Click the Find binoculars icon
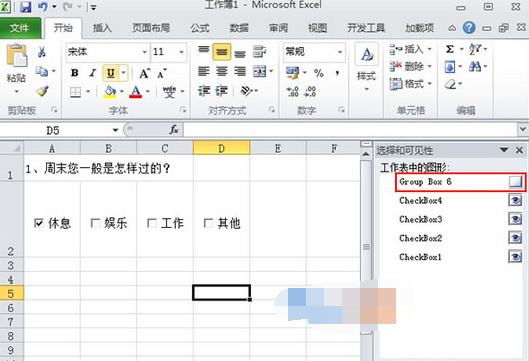This screenshot has width=529, height=361. tap(475, 66)
